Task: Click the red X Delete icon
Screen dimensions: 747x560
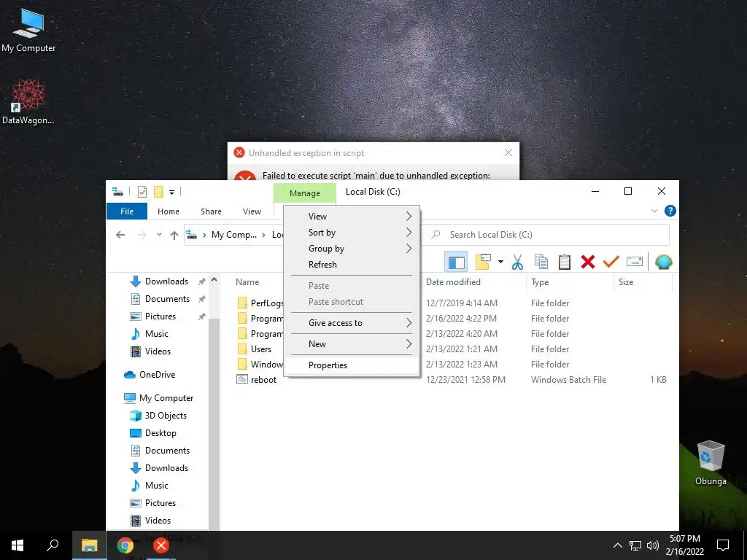Action: pyautogui.click(x=588, y=262)
